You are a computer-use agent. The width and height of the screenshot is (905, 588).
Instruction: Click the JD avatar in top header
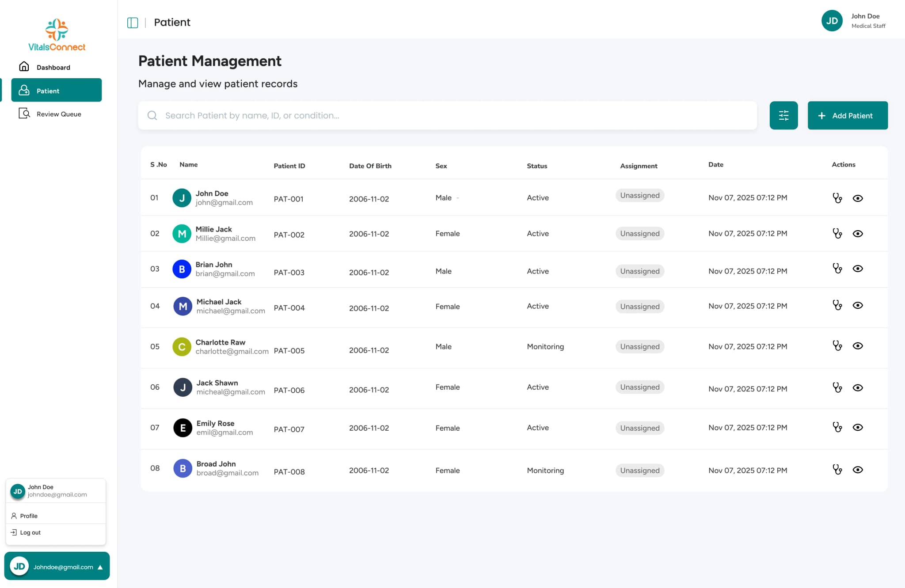pyautogui.click(x=832, y=21)
